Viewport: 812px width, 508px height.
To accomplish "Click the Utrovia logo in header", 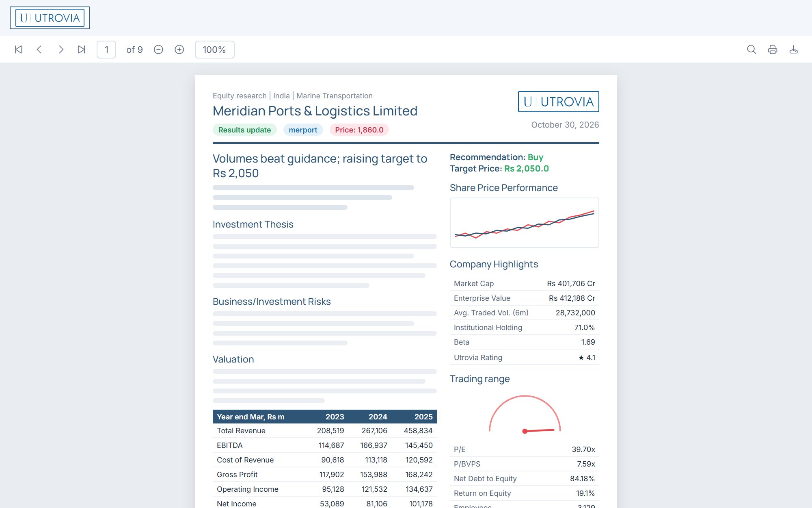I will [50, 18].
